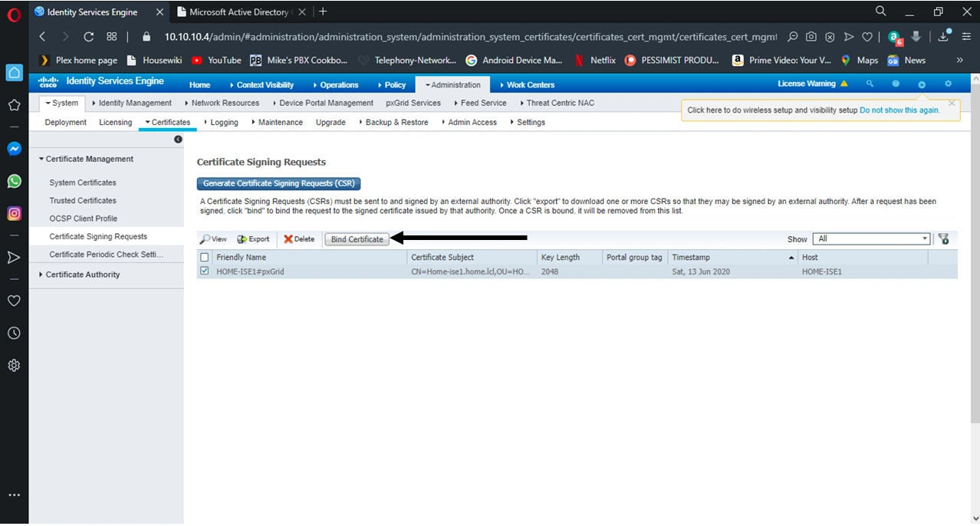Go back to previous page

[x=42, y=37]
